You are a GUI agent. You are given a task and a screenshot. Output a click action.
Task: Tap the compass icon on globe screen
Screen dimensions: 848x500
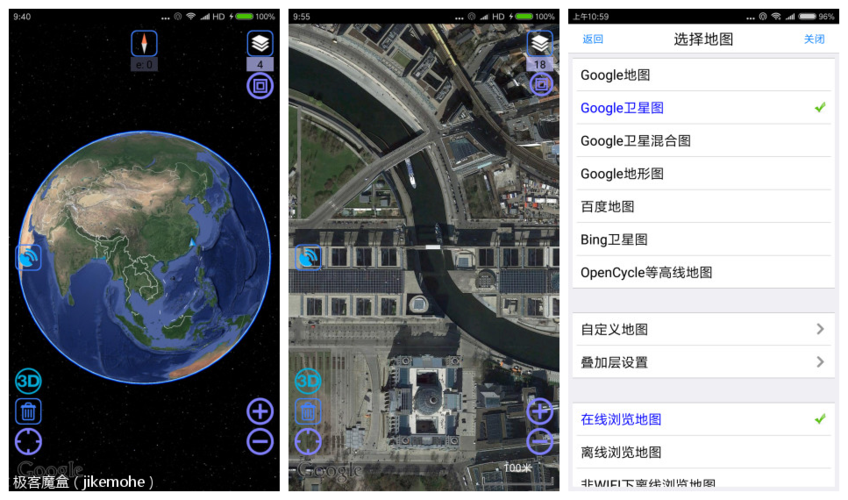pos(144,43)
